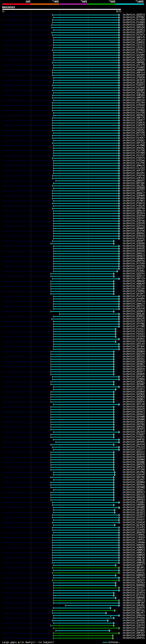Click the UniRef100_P16032 hit label

pyautogui.click(x=134, y=239)
